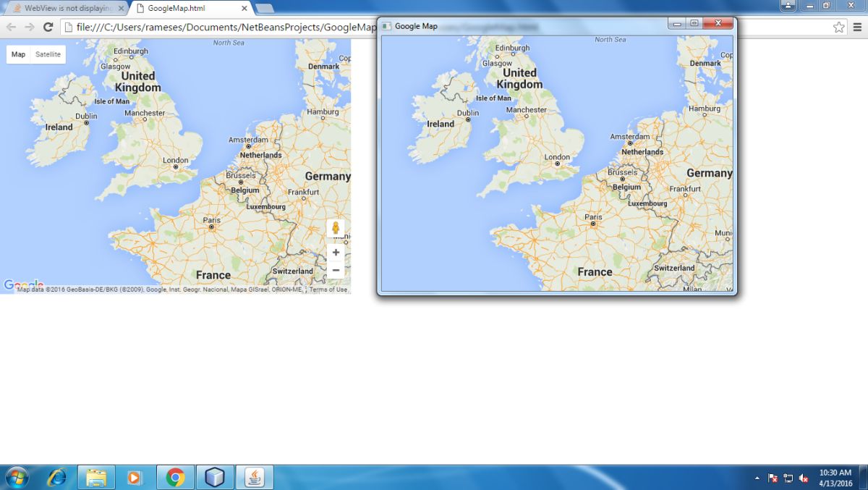Click the Chrome user profile button

click(x=788, y=5)
